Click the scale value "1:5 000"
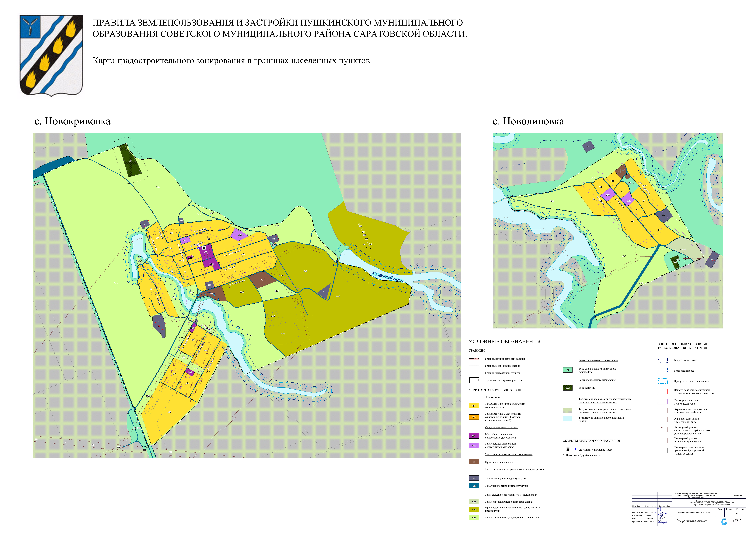The image size is (756, 535). 739,514
